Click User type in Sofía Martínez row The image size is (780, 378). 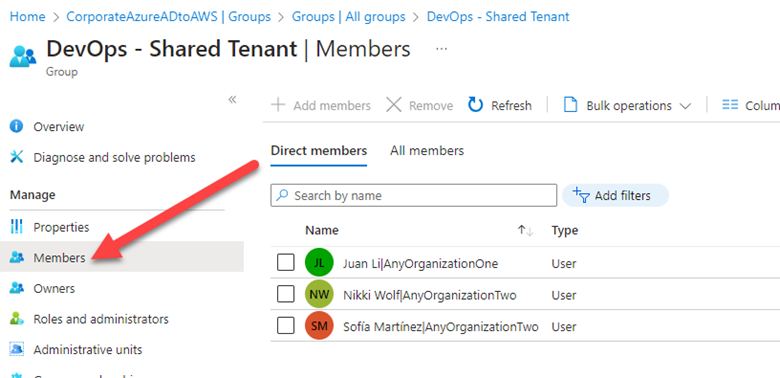[564, 327]
